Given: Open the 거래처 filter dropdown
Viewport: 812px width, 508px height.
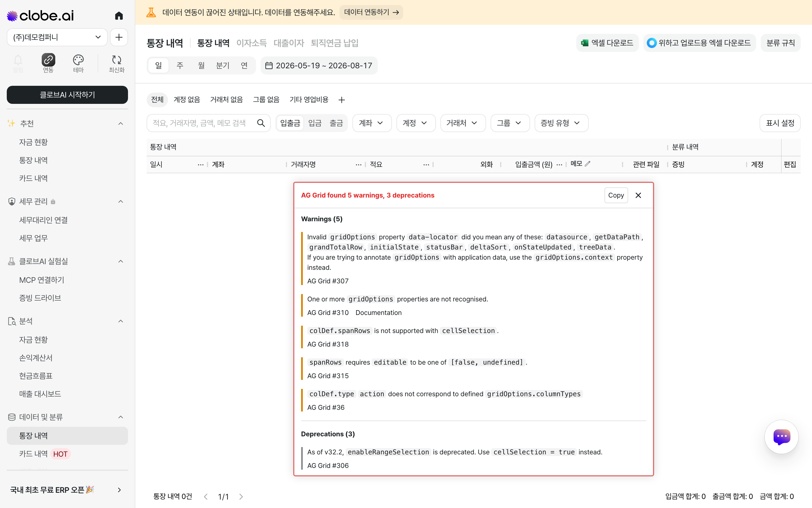Looking at the screenshot, I should [x=463, y=123].
